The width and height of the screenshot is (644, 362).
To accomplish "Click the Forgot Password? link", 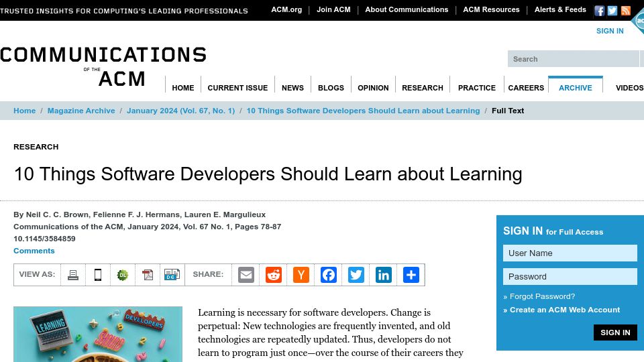I will 542,296.
